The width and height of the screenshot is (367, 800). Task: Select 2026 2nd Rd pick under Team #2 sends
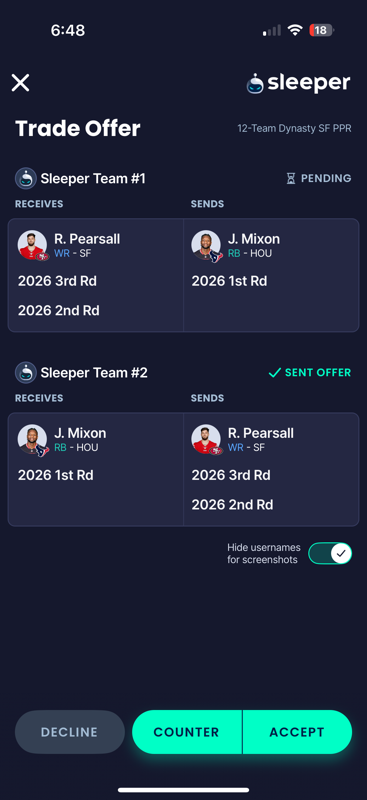pos(232,505)
